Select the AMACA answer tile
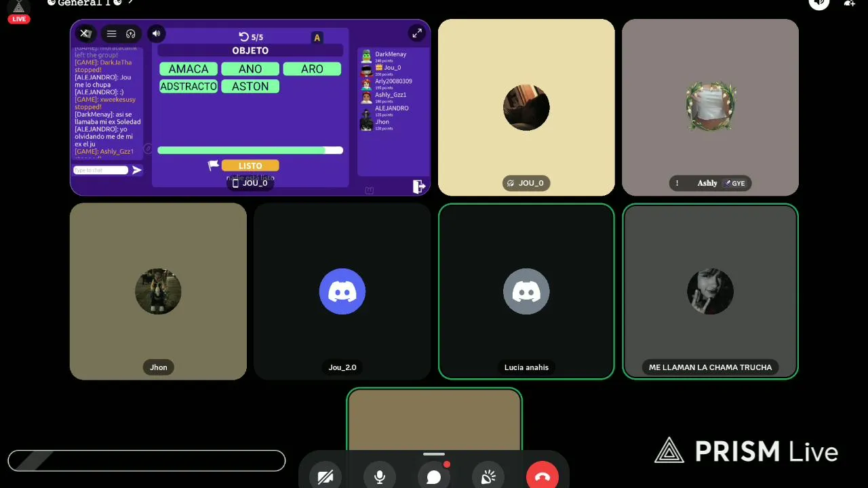868x488 pixels. (x=189, y=69)
